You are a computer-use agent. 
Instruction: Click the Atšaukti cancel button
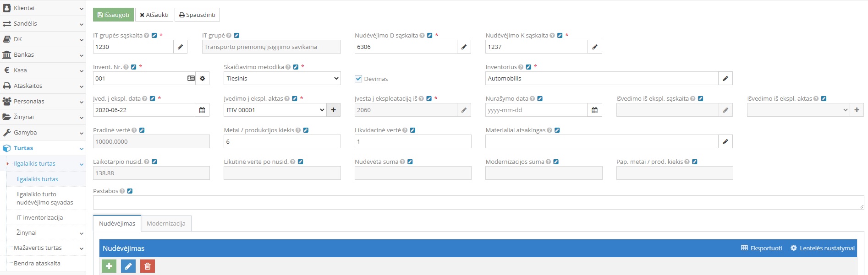point(154,15)
